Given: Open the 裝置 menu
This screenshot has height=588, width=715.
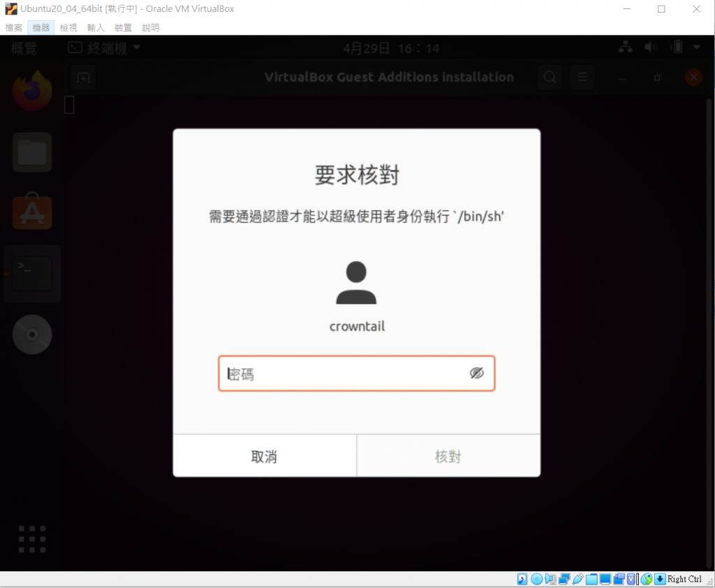Looking at the screenshot, I should click(123, 28).
